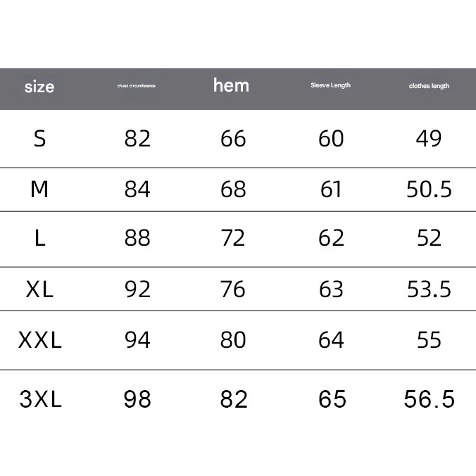Viewport: 476px width, 476px height.
Task: Select hem value 72 in L row
Action: point(233,239)
